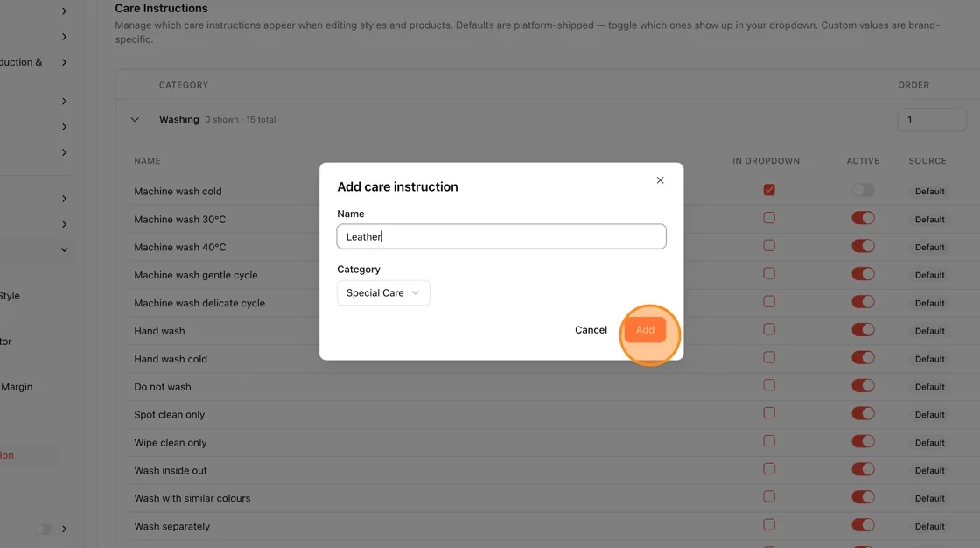
Task: Click the ACTIVE column header
Action: 863,161
